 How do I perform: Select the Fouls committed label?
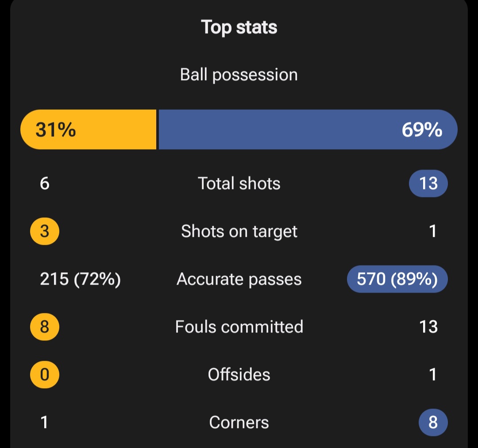(x=239, y=327)
